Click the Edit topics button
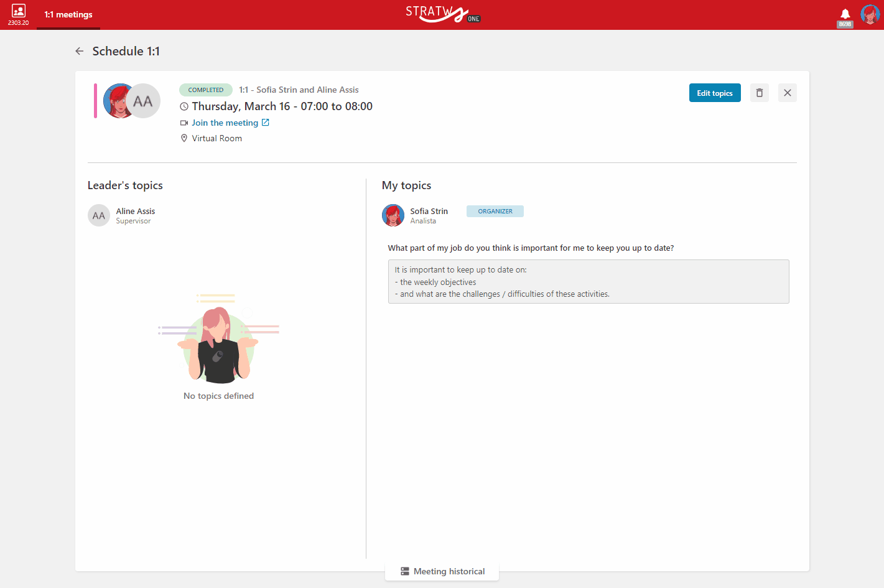Screen dimensions: 884x588 coord(715,93)
